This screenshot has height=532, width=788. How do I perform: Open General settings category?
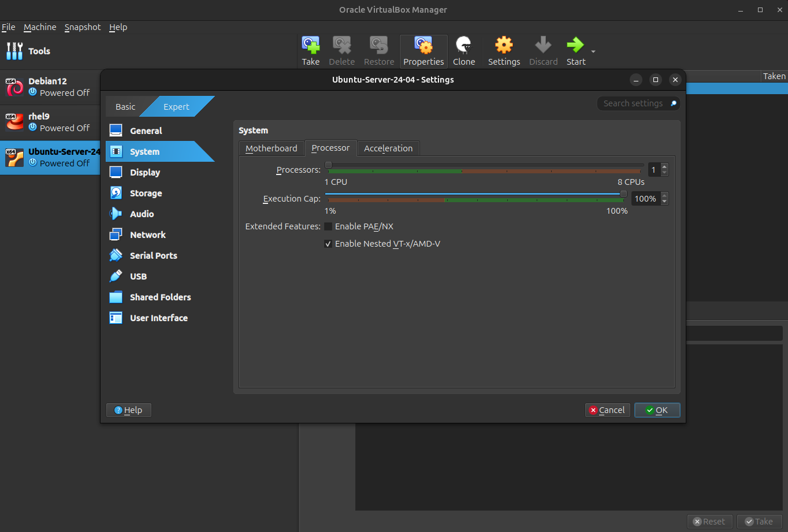pyautogui.click(x=159, y=131)
